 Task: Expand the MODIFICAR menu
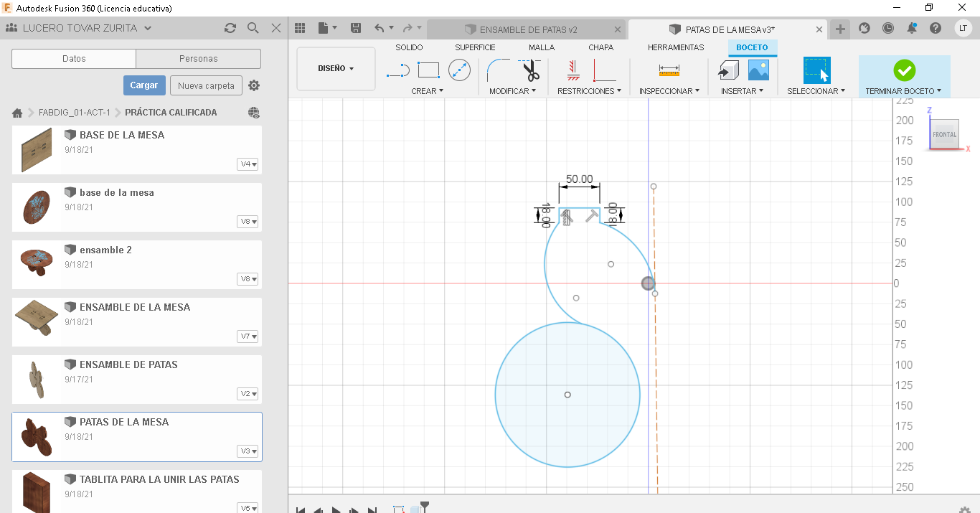[512, 91]
